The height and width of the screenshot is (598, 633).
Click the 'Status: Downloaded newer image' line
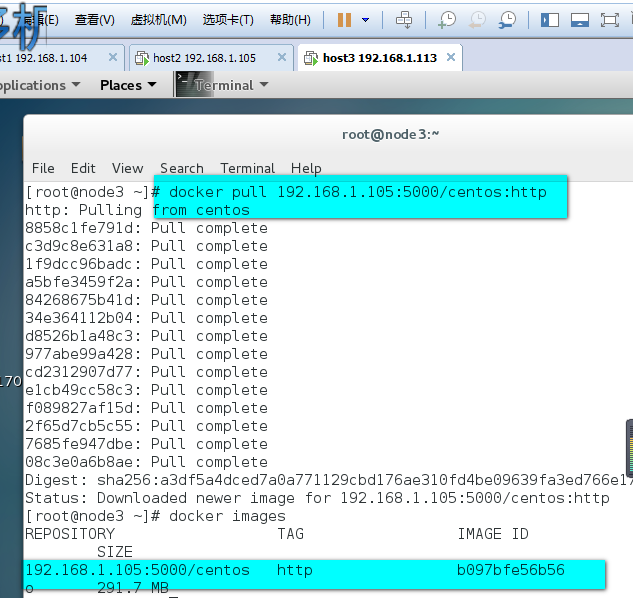[317, 498]
